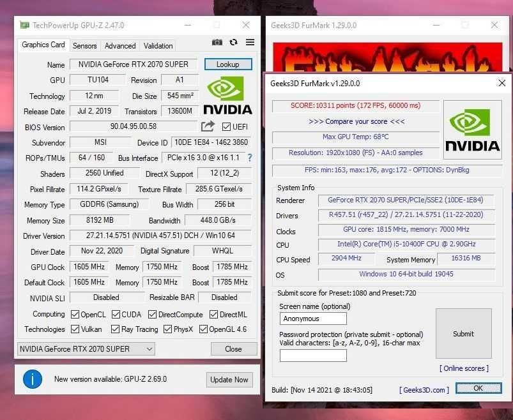Click the FPS min max avg field
Screen dimensions: 513x420
[387, 170]
